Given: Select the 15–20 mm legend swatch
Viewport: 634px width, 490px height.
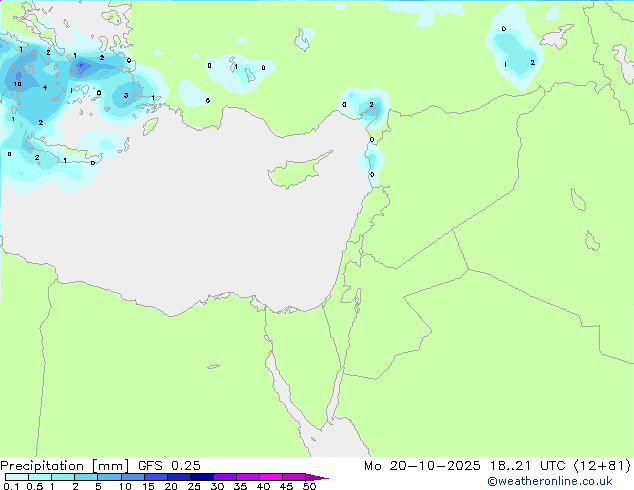Looking at the screenshot, I should pyautogui.click(x=155, y=477).
